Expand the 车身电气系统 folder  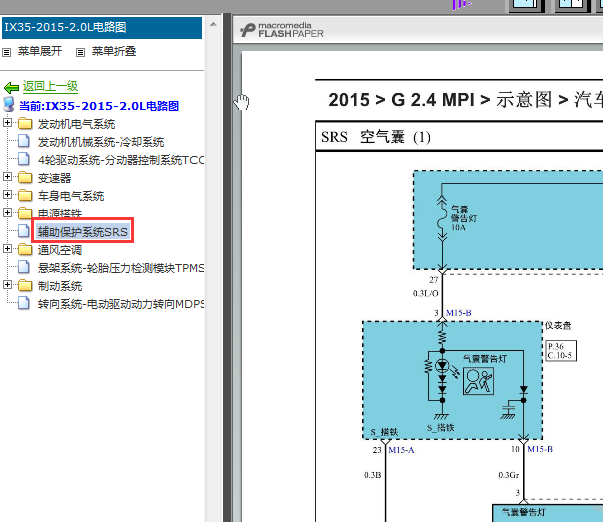[x=7, y=195]
